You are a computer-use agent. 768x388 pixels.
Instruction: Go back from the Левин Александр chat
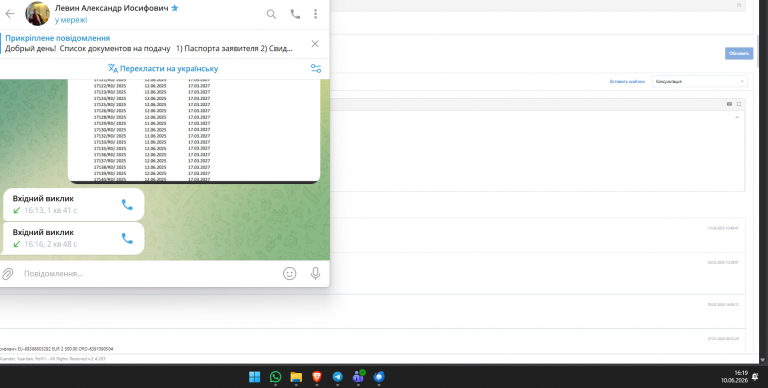pyautogui.click(x=10, y=14)
